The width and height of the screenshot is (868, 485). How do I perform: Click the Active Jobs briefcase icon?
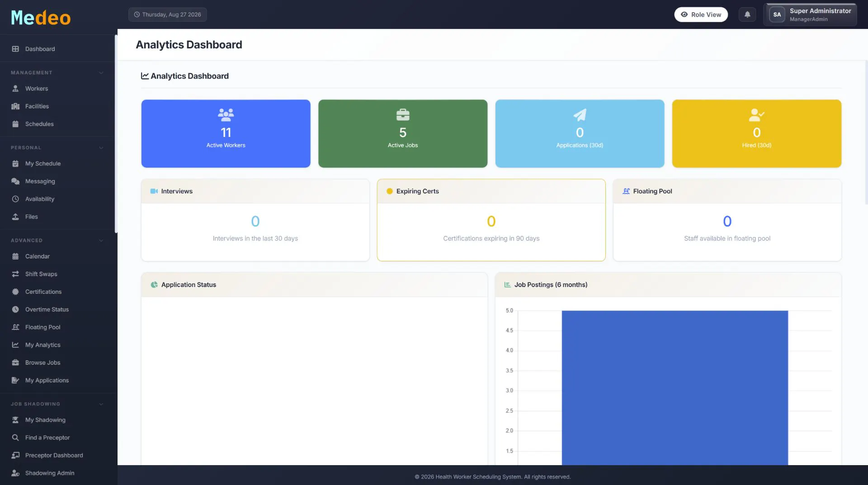[403, 115]
